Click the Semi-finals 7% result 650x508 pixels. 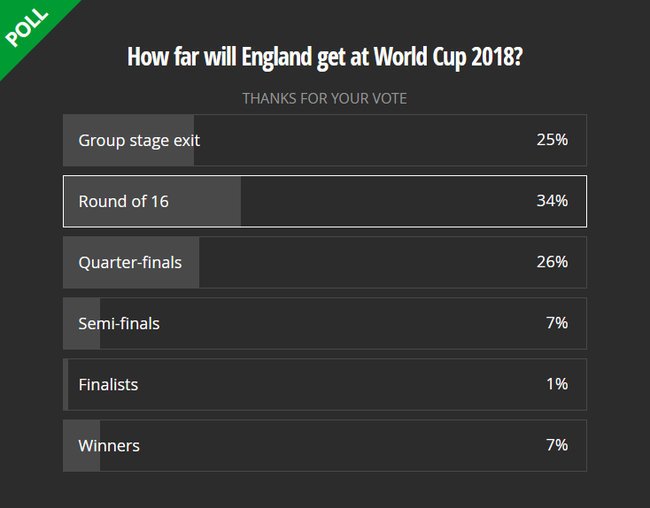coord(557,323)
